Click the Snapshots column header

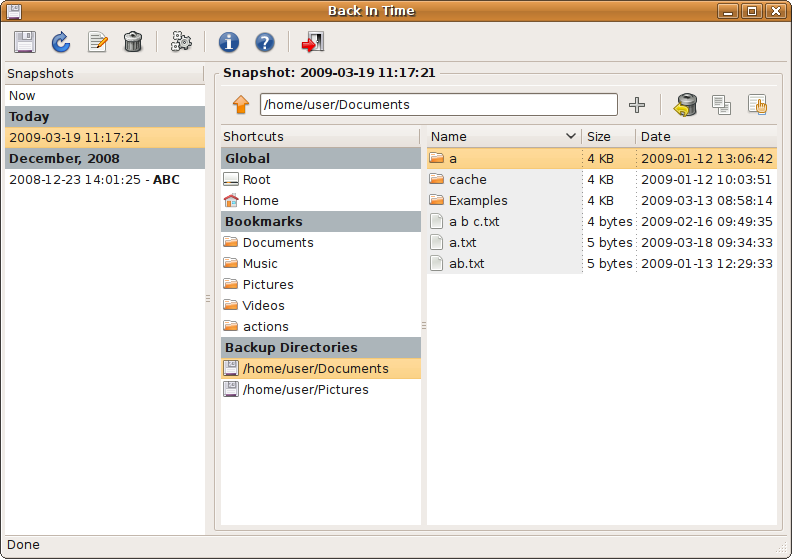[x=105, y=74]
